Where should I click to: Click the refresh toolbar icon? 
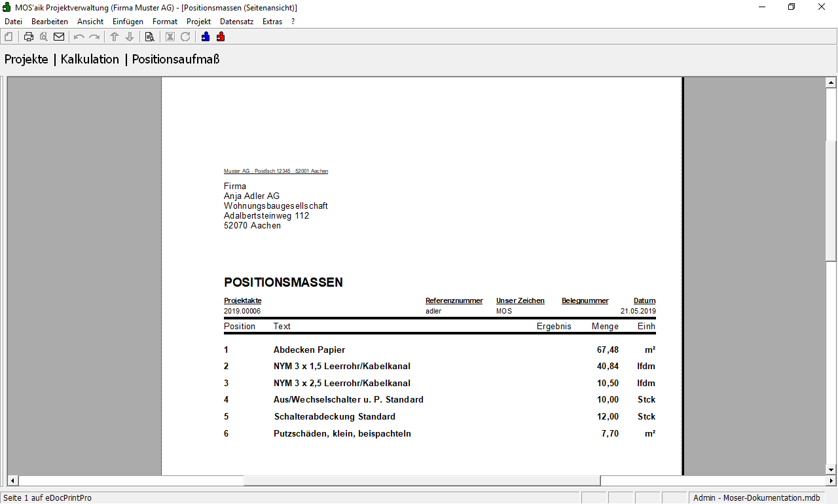185,37
